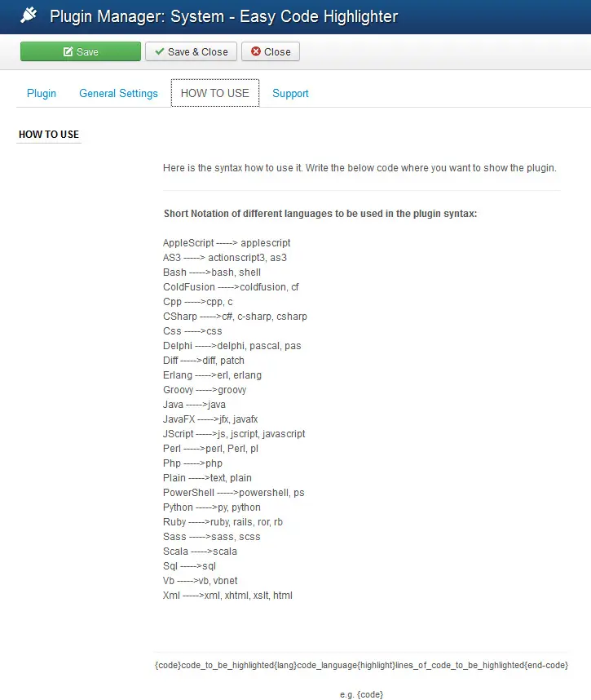Click the HOW TO USE section heading
591x700 pixels.
pyautogui.click(x=49, y=135)
